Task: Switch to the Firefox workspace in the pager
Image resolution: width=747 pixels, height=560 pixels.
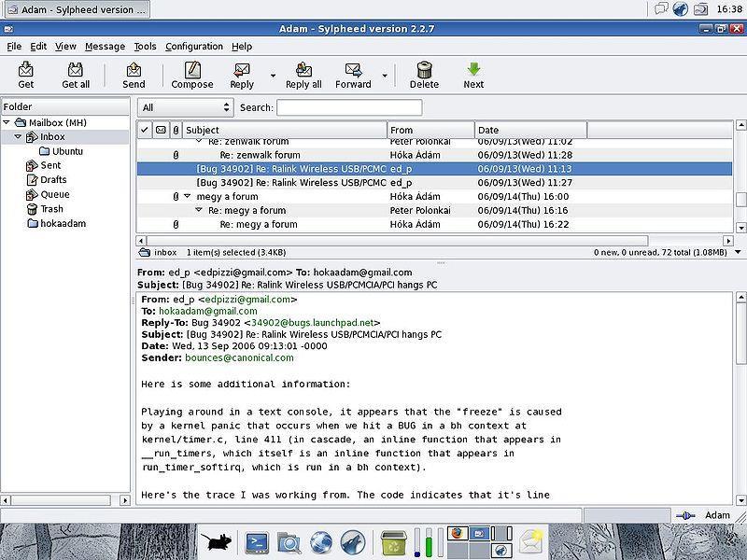Action: pos(457,533)
